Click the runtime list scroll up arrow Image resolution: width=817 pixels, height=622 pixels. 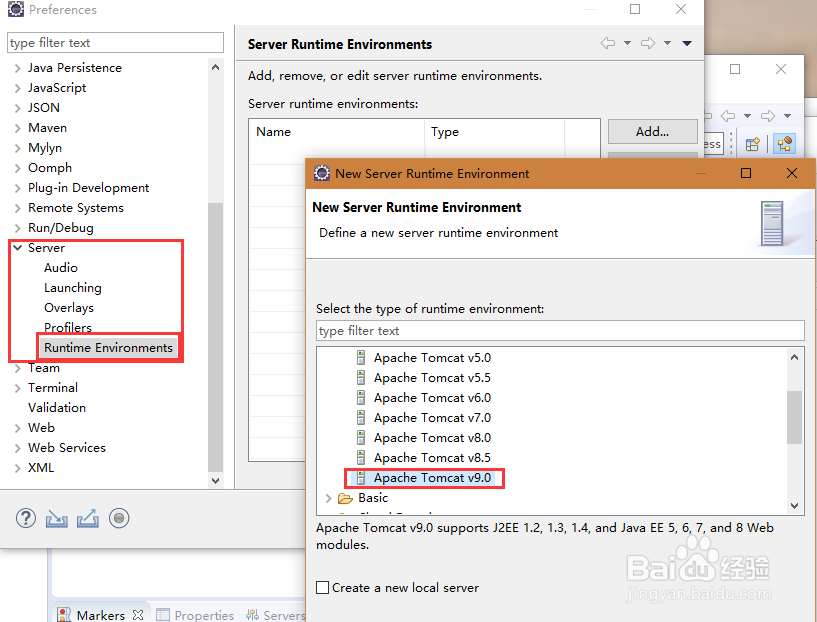coord(794,357)
